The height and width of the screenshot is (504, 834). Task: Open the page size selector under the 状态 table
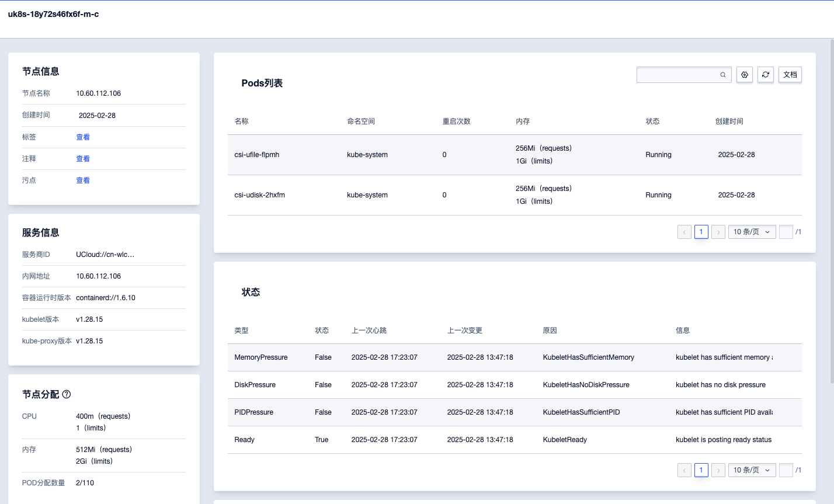(752, 470)
